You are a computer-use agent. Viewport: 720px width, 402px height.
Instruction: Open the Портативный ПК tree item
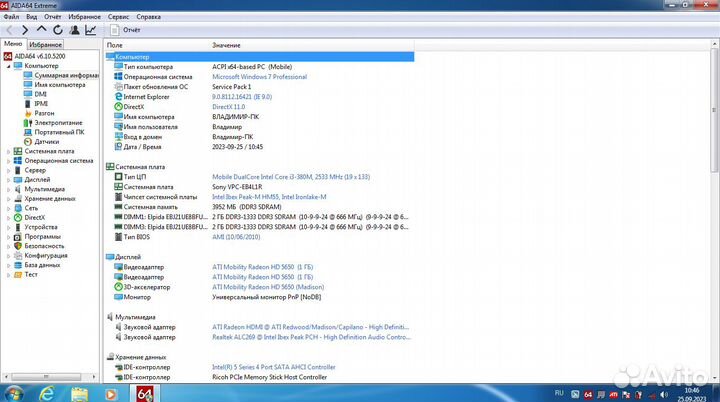pos(59,132)
